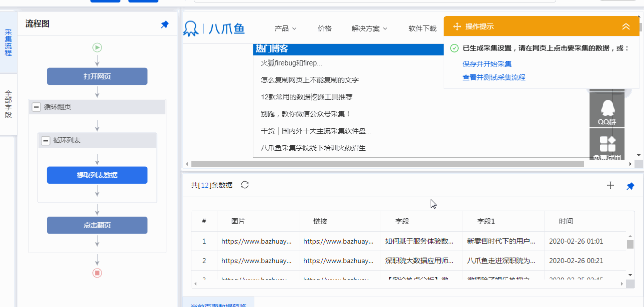
Task: Click 查看并测试采集流程 link
Action: click(x=494, y=77)
